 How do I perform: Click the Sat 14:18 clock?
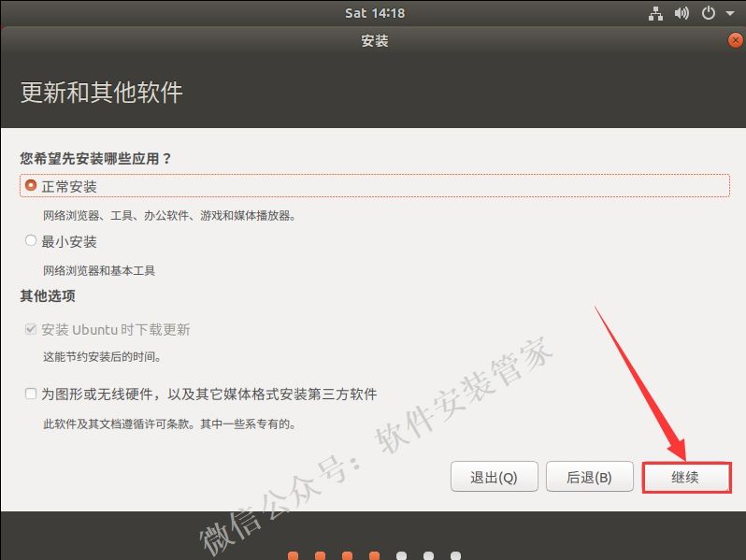tap(375, 13)
